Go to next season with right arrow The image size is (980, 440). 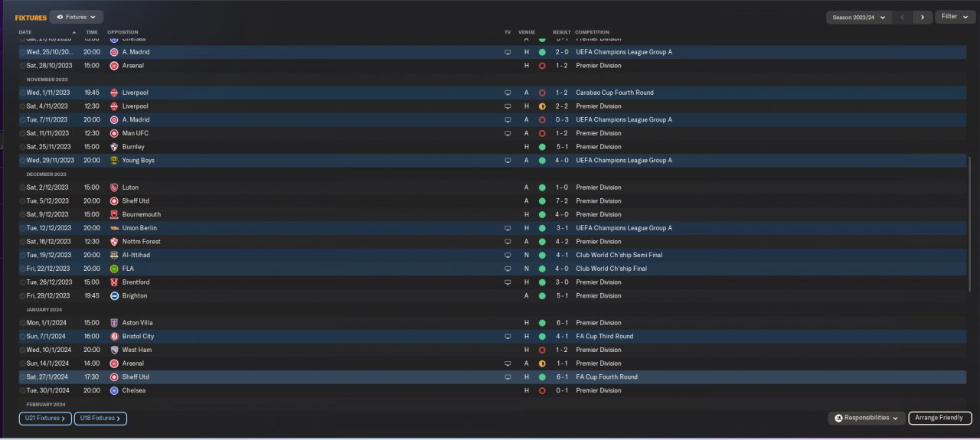[922, 17]
